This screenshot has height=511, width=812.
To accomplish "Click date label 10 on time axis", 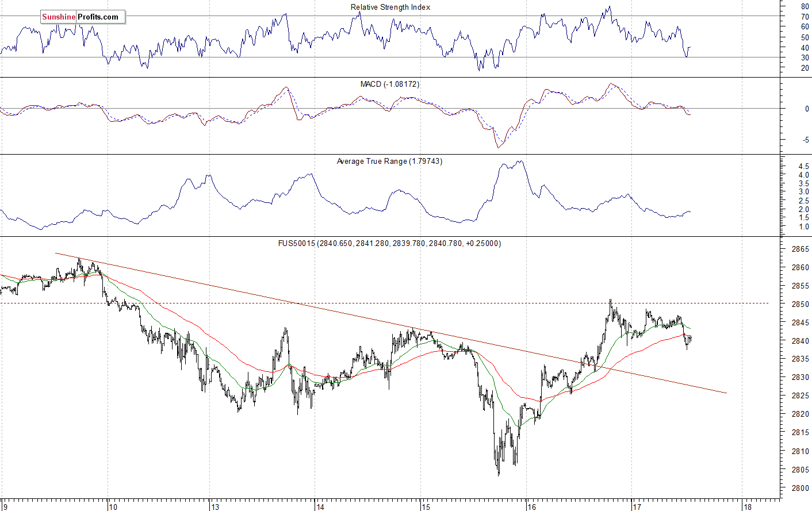I will pyautogui.click(x=113, y=507).
